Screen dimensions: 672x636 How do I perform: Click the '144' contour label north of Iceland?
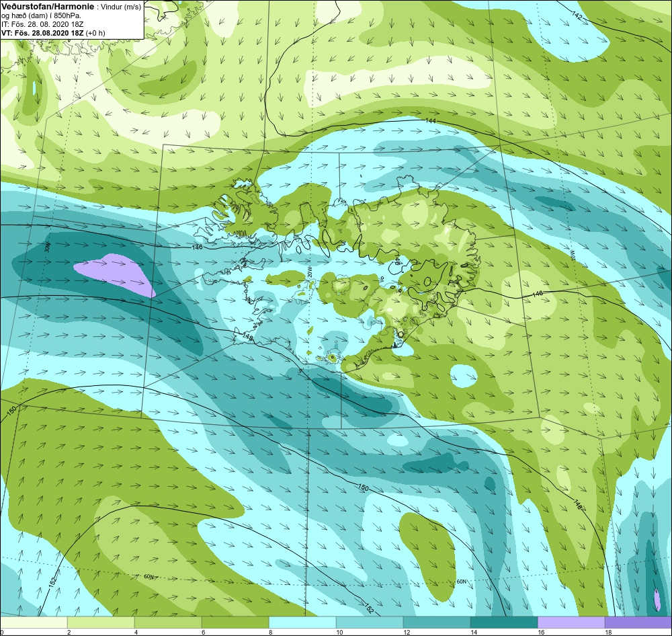[431, 121]
